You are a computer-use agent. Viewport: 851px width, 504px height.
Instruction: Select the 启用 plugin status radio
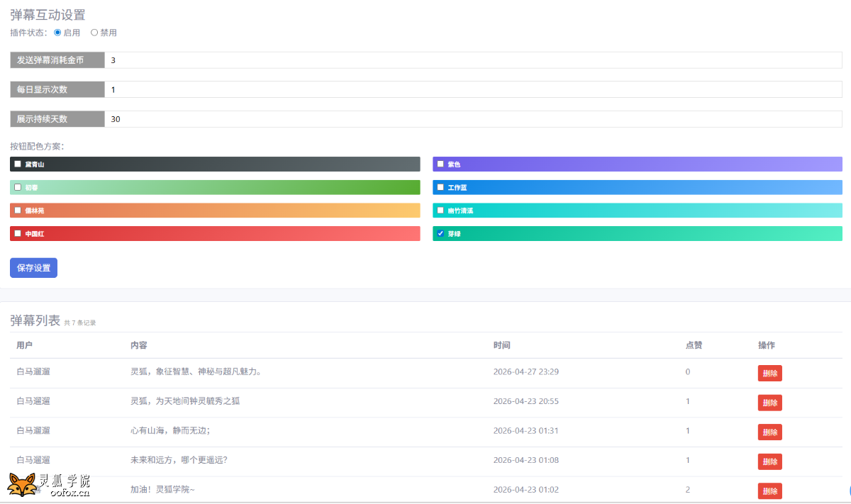[x=58, y=33]
